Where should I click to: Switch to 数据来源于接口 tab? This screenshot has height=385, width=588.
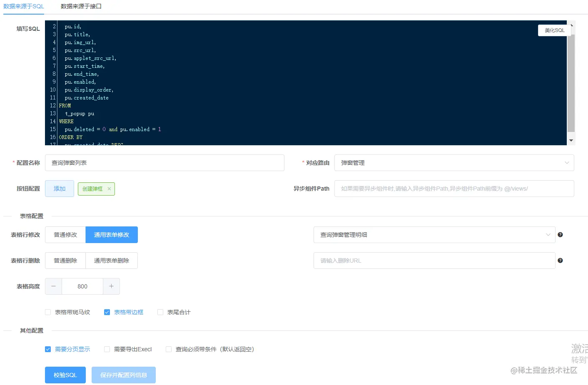(x=81, y=6)
